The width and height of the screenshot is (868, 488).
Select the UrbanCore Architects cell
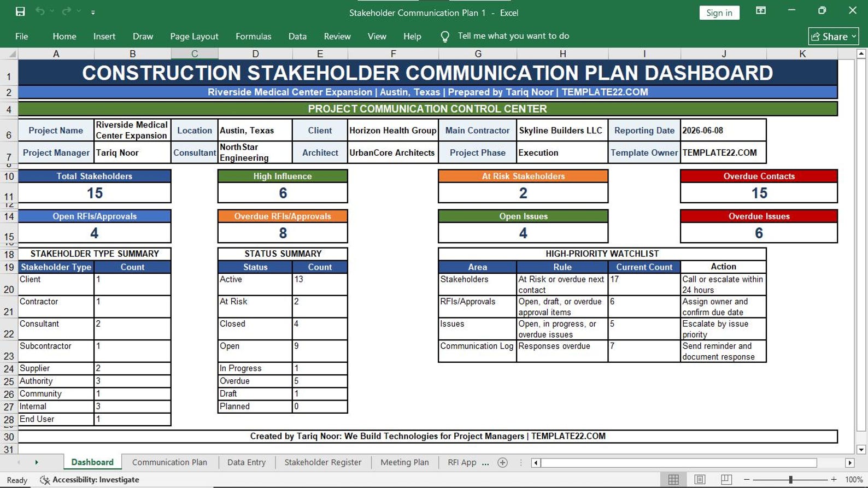click(392, 153)
